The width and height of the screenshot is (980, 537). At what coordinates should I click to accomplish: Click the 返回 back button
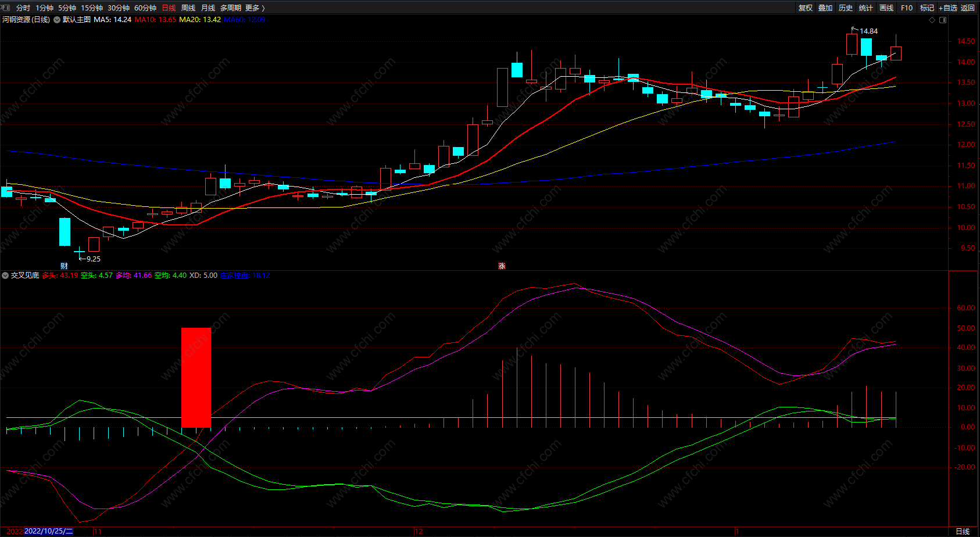968,8
